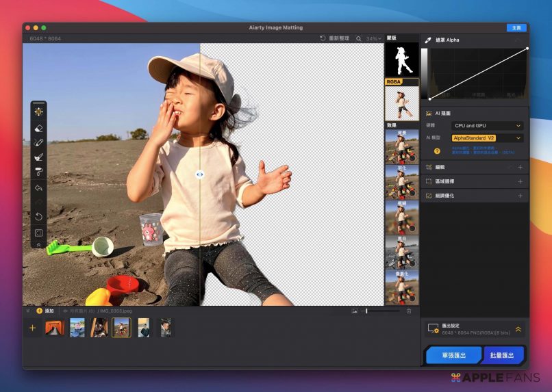Select the Eraser tool

click(x=38, y=127)
